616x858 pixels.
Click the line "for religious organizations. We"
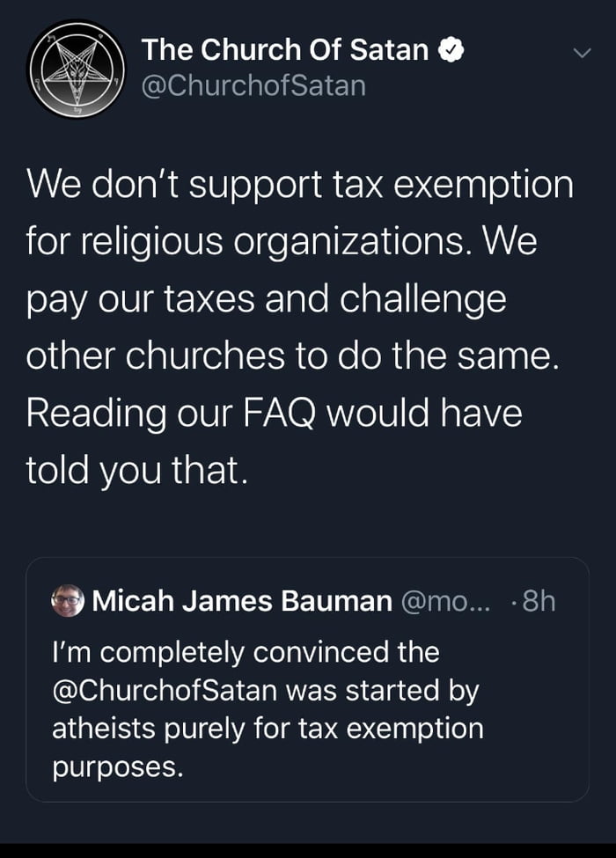282,242
